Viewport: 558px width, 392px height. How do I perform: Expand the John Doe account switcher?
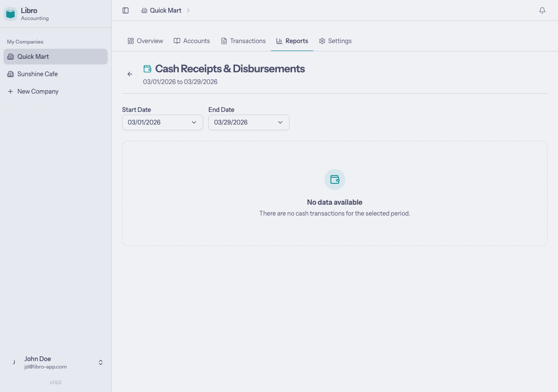(100, 362)
